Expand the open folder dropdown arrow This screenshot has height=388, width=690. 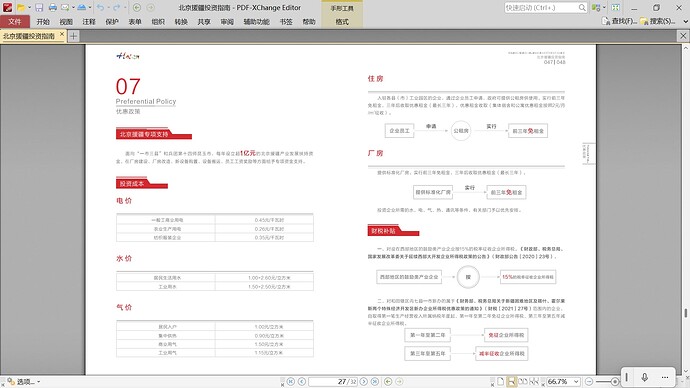[29, 7]
